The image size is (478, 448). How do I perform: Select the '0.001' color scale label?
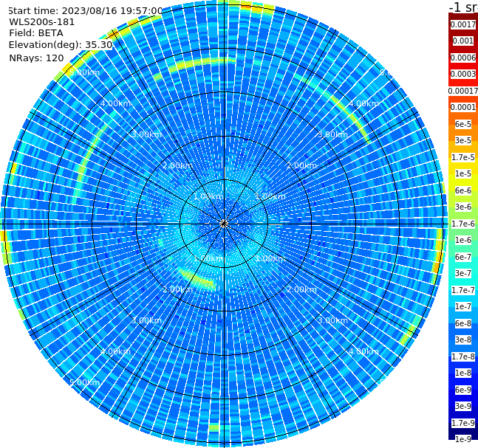tap(463, 41)
